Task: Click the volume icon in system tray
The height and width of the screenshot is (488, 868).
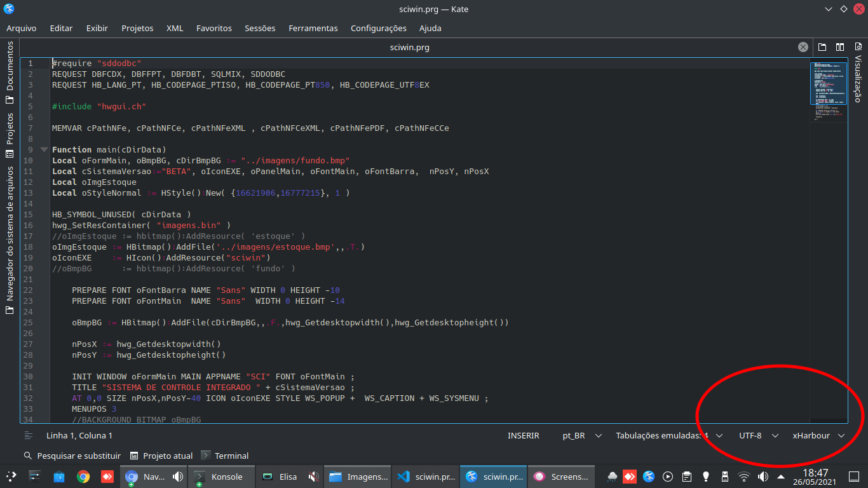Action: (763, 477)
